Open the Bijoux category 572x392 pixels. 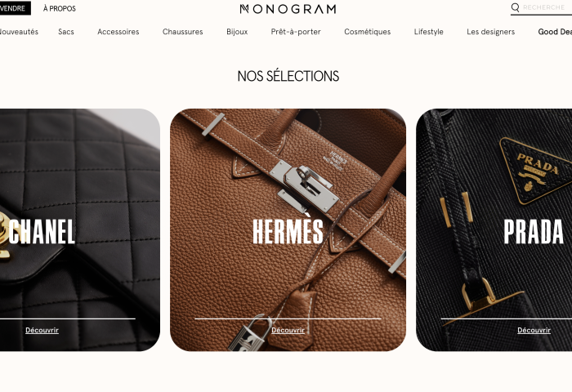237,32
